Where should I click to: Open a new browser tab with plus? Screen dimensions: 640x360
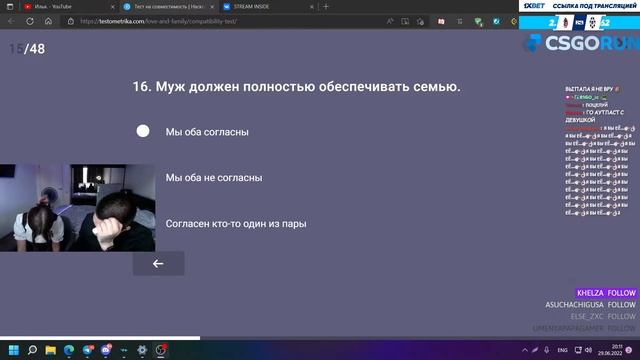pyautogui.click(x=326, y=7)
